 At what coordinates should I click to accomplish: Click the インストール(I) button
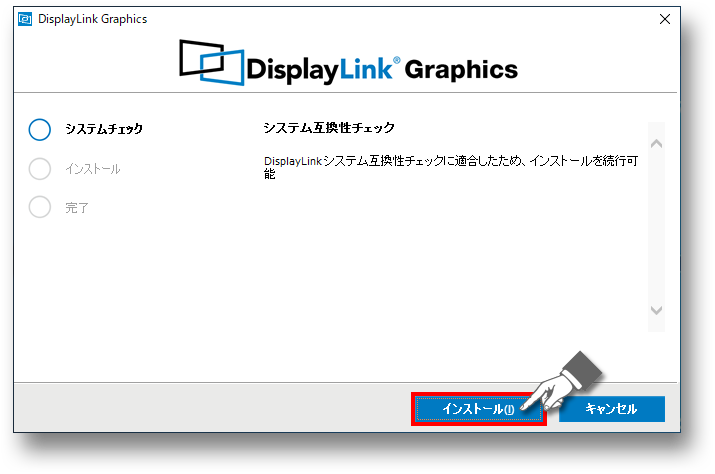coord(479,408)
